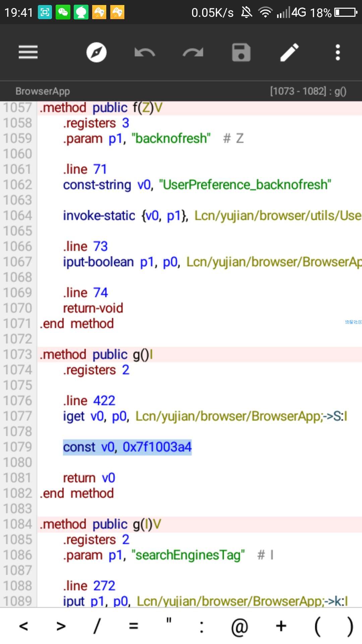Tap the .method public g()I declaration

tap(97, 355)
